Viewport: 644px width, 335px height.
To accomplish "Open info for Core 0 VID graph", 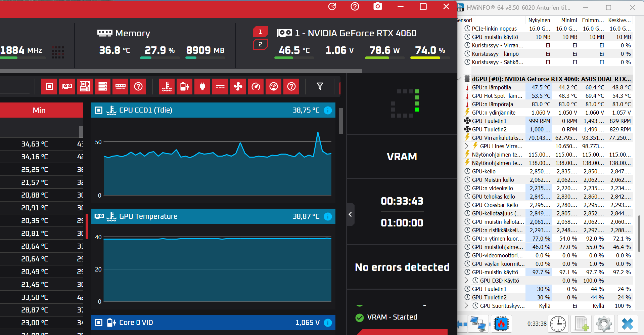I will pos(328,323).
